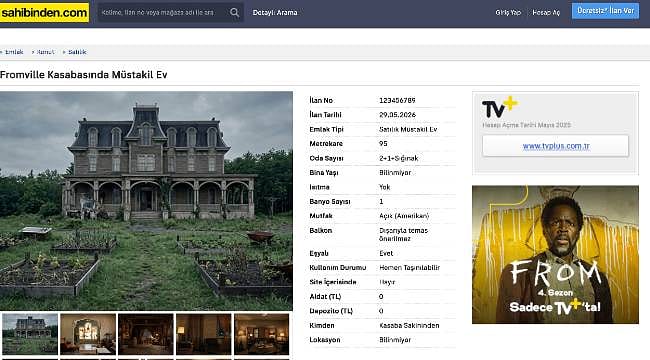Open the sahibinden.com logo homepage
Image resolution: width=650 pixels, height=360 pixels.
[44, 12]
